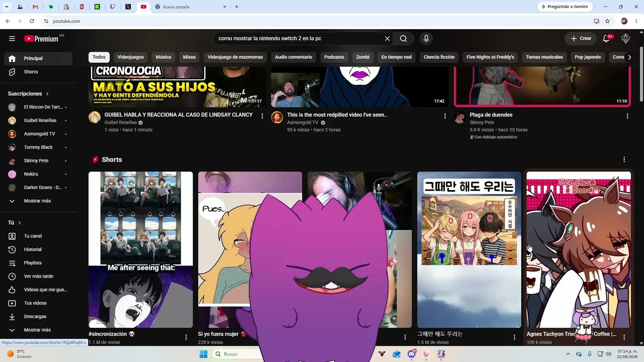Expand Mostrar más under Tú section

click(x=38, y=330)
